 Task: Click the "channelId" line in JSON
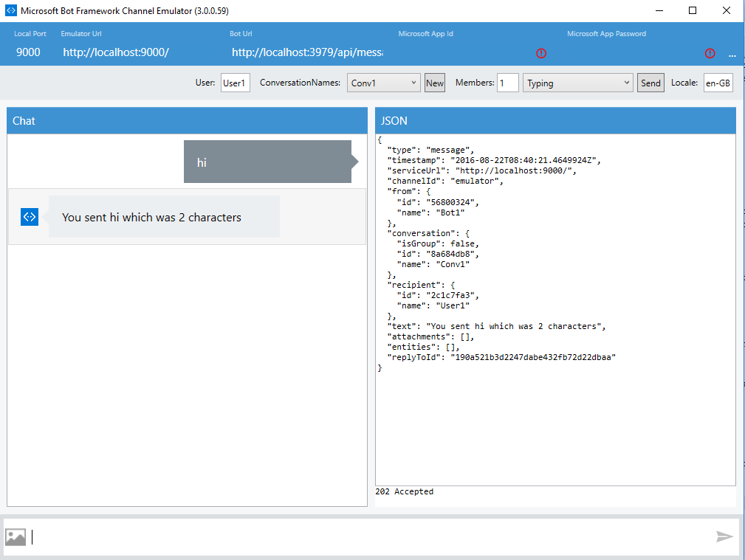pos(445,181)
